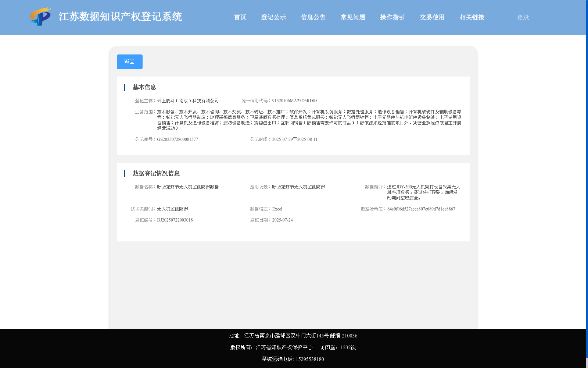Select the publicity number GS2025072800001577
Viewport: 588px width, 368px height.
[178, 139]
